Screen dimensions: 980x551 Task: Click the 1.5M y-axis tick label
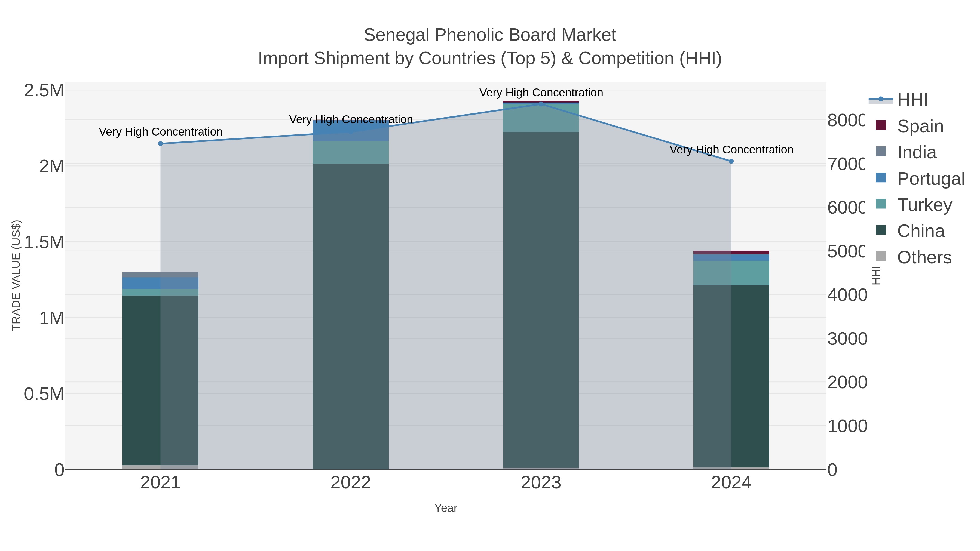coord(44,242)
